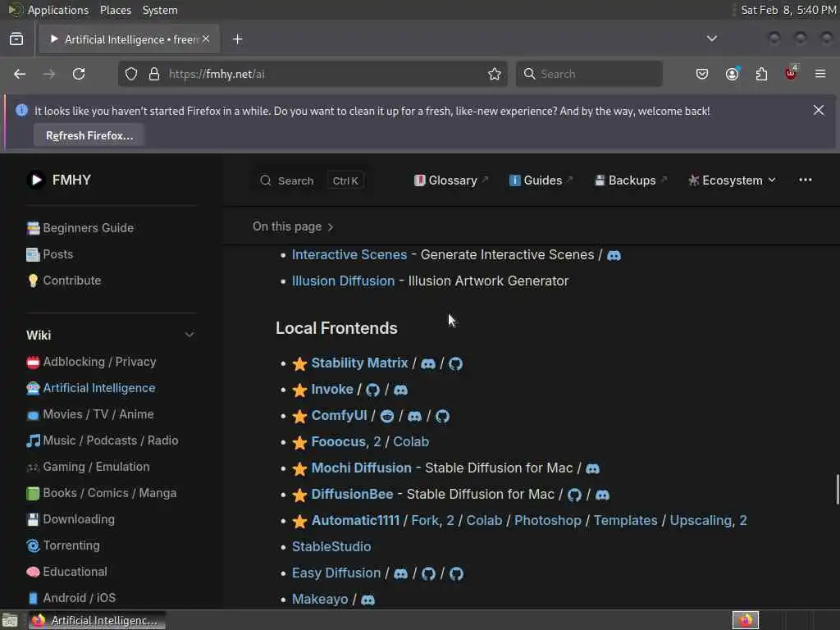Open a new browser tab

(x=237, y=39)
